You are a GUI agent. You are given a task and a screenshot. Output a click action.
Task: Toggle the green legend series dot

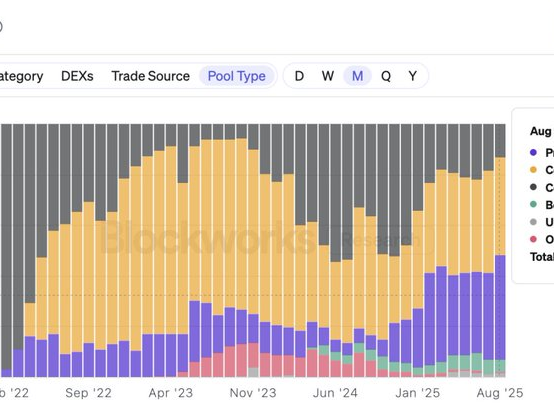pos(533,205)
